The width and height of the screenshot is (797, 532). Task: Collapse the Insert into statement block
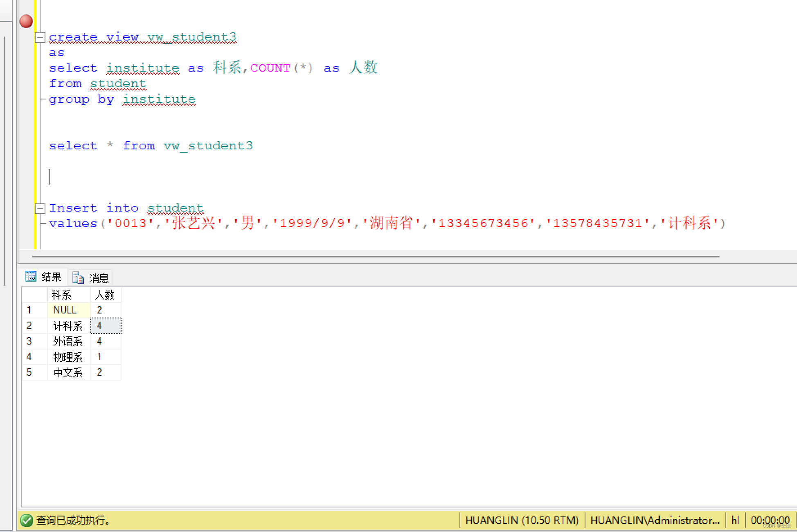(x=40, y=209)
